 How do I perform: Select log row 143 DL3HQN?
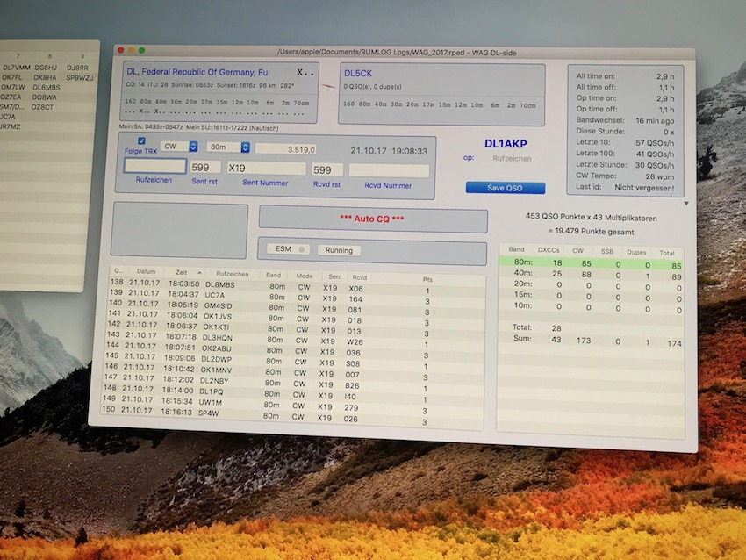pyautogui.click(x=295, y=341)
